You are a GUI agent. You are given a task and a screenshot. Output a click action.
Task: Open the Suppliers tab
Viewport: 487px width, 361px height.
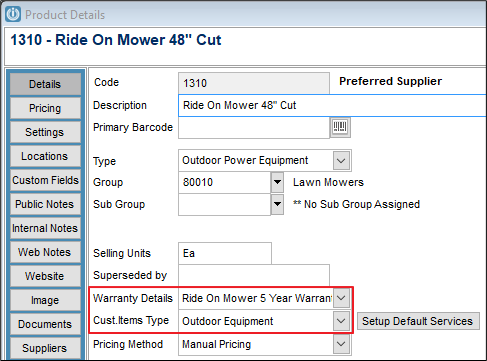(45, 348)
